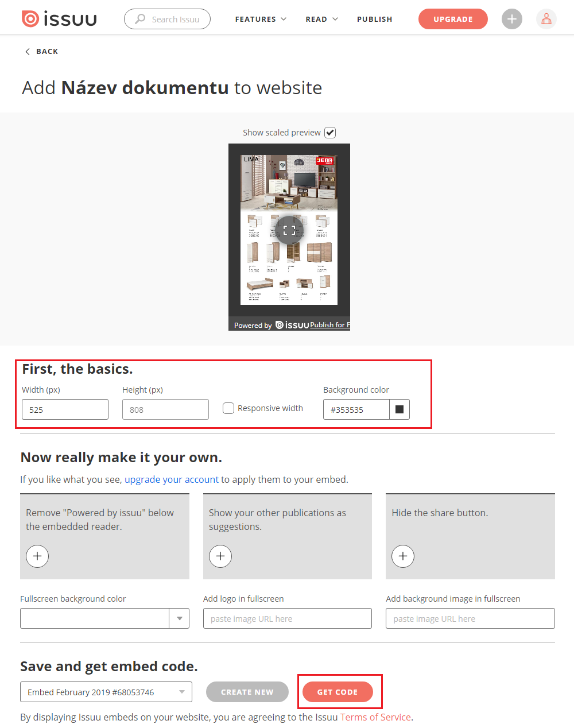The image size is (574, 728).
Task: Go back using the Back link
Action: tap(41, 52)
